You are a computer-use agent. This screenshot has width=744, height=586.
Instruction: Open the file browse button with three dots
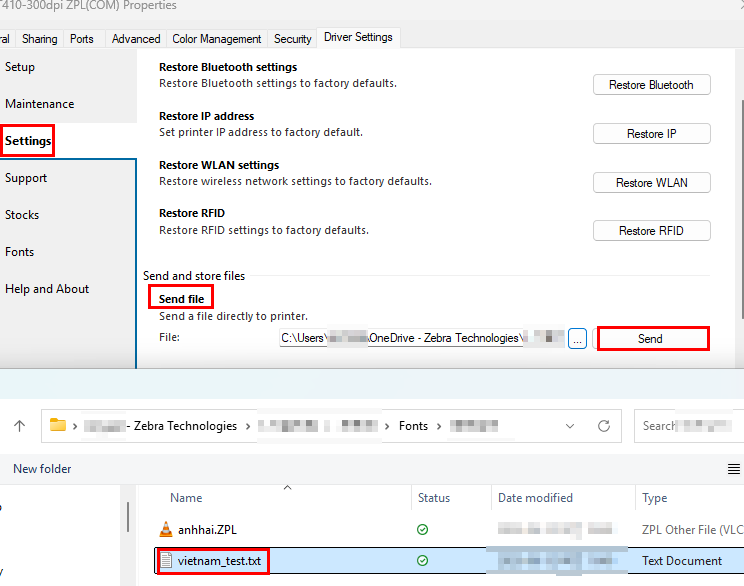pos(577,339)
